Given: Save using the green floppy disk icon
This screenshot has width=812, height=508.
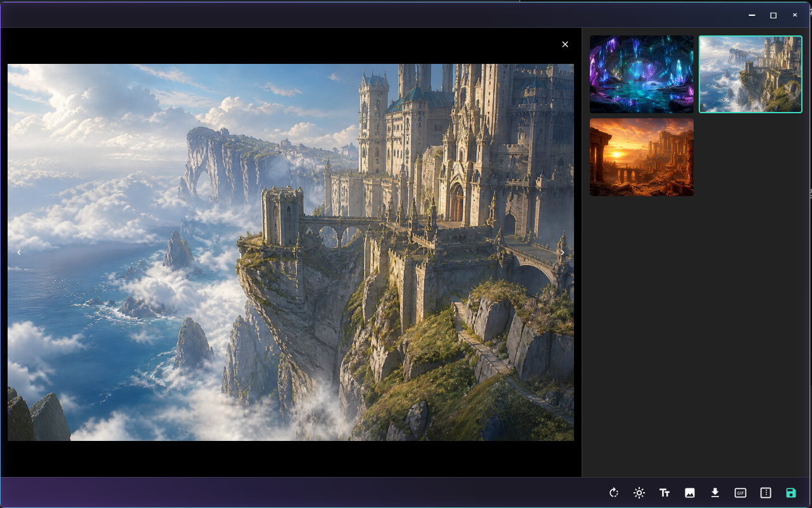Looking at the screenshot, I should point(791,493).
